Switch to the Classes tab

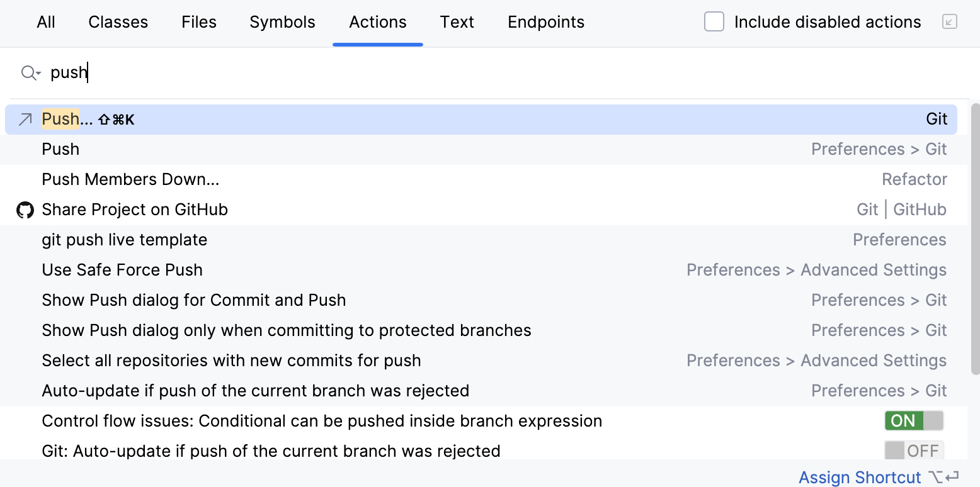(x=118, y=21)
